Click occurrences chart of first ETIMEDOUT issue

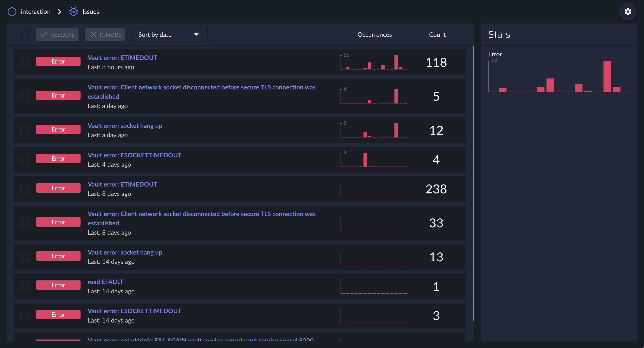373,62
